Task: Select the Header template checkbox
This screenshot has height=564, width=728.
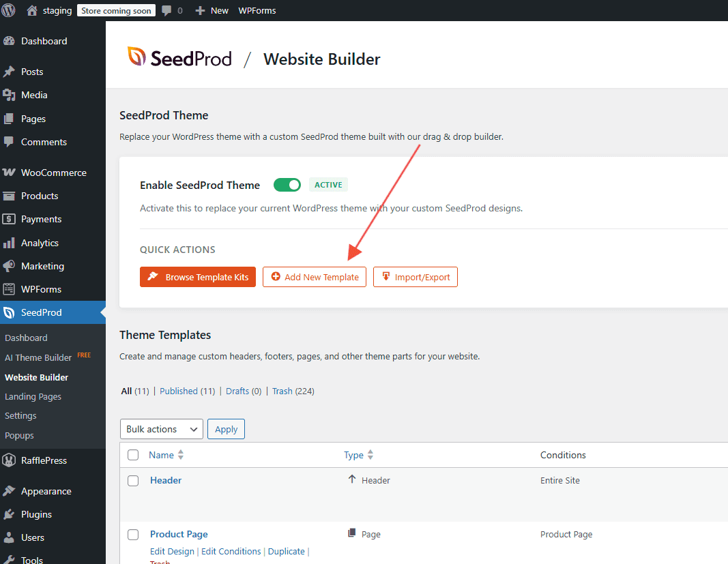Action: (x=133, y=481)
